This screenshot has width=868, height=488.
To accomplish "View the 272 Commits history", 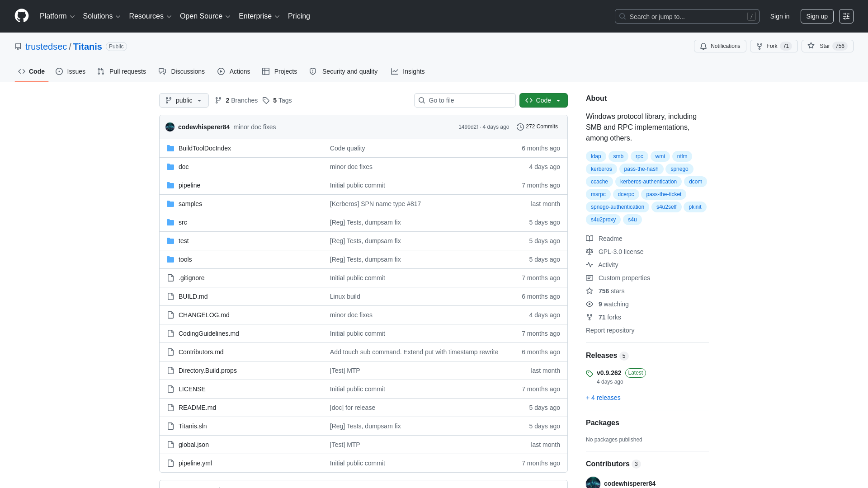I will click(537, 127).
